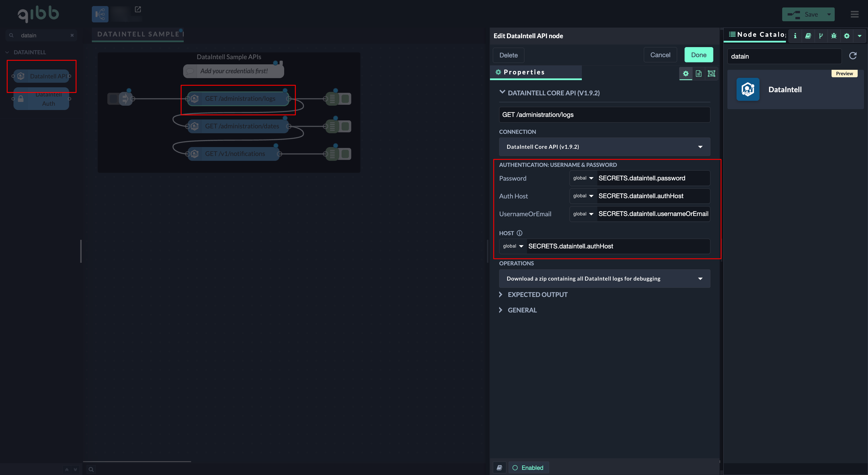Open the git branch sidebar icon
Screen dimensions: 868x475
821,36
